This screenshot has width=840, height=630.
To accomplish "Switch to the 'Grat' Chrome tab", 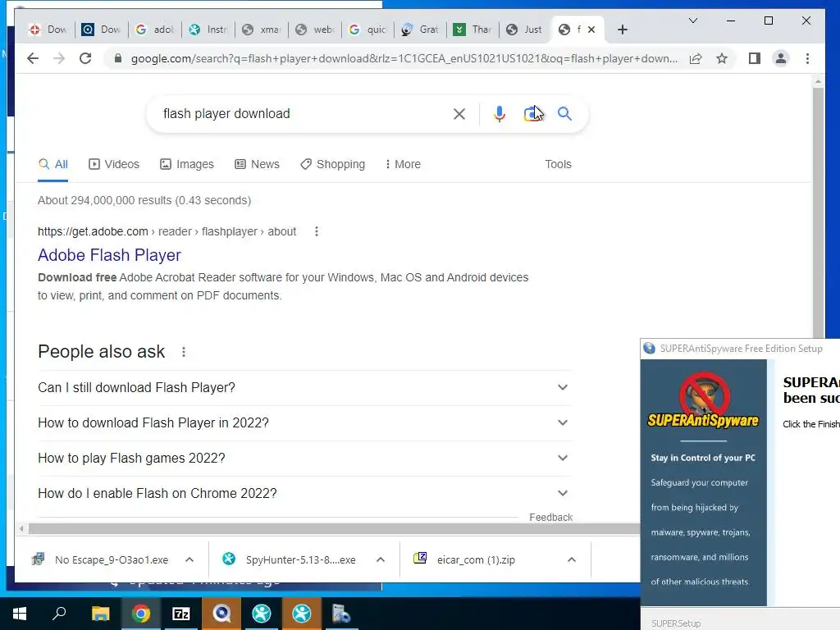I will (x=420, y=30).
